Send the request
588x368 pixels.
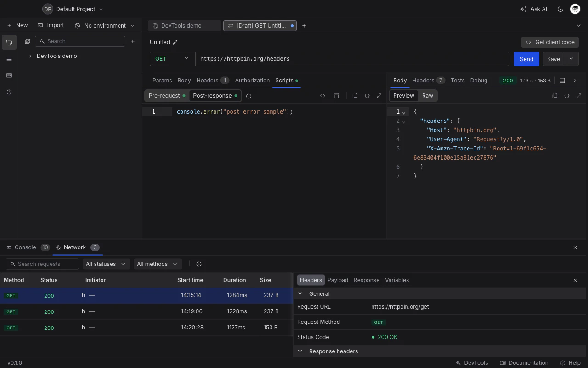(x=526, y=59)
